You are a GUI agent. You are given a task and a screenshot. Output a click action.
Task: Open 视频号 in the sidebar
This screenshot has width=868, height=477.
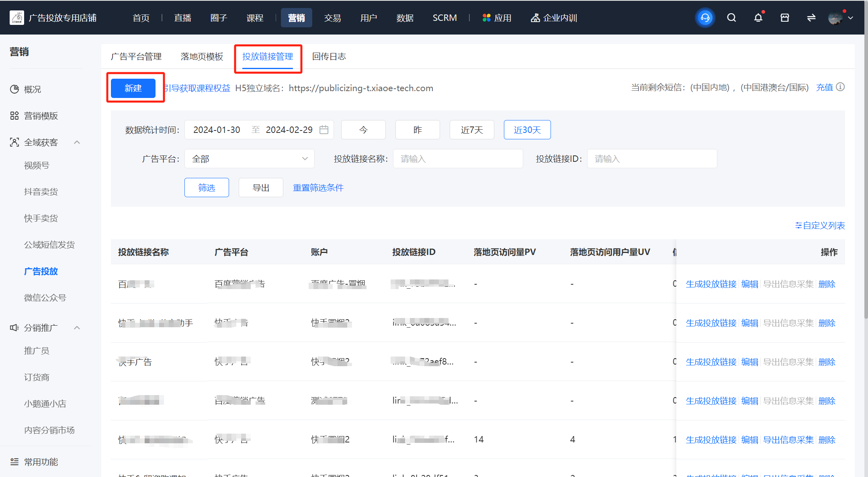click(x=37, y=165)
